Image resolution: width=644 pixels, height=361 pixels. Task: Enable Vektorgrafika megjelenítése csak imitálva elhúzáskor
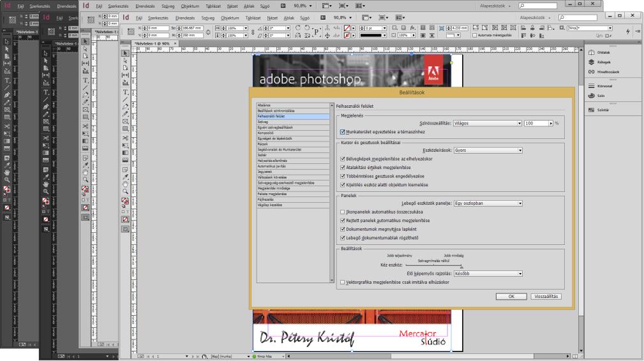tap(343, 283)
